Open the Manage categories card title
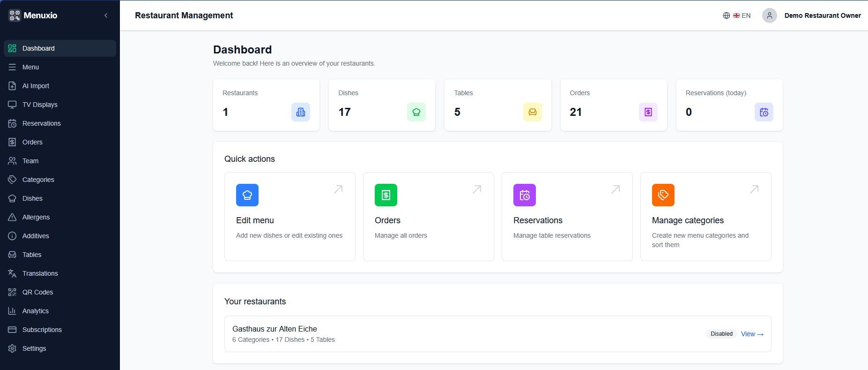 688,220
